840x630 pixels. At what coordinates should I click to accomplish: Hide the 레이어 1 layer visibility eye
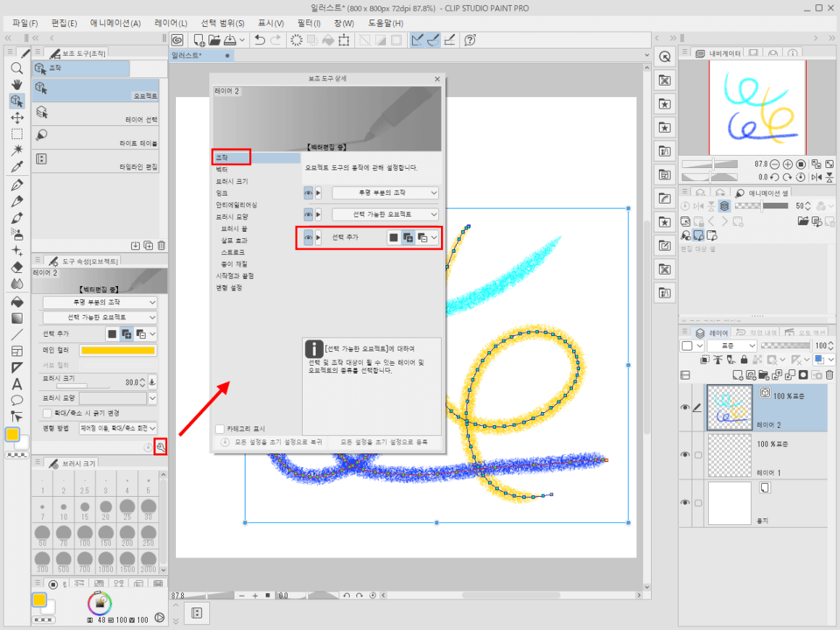(685, 454)
